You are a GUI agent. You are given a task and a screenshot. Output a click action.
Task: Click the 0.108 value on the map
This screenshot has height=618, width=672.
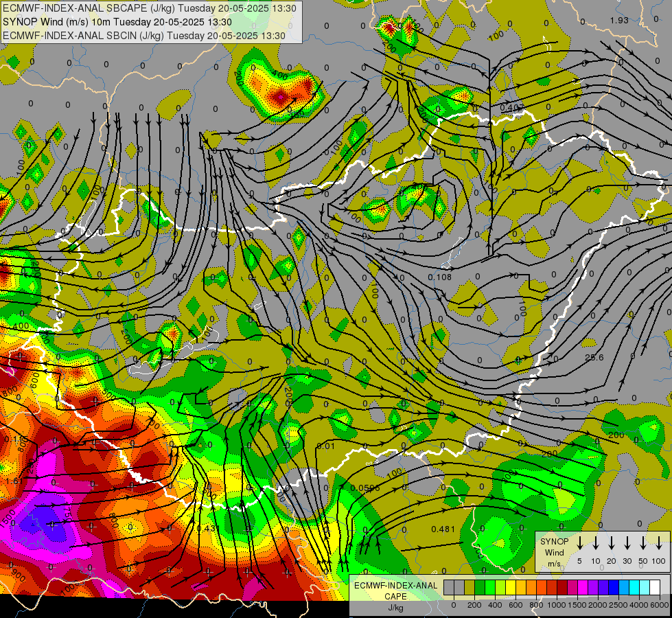point(440,277)
